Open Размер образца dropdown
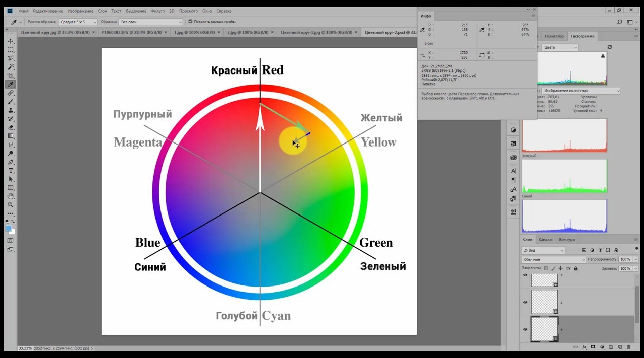 [77, 22]
